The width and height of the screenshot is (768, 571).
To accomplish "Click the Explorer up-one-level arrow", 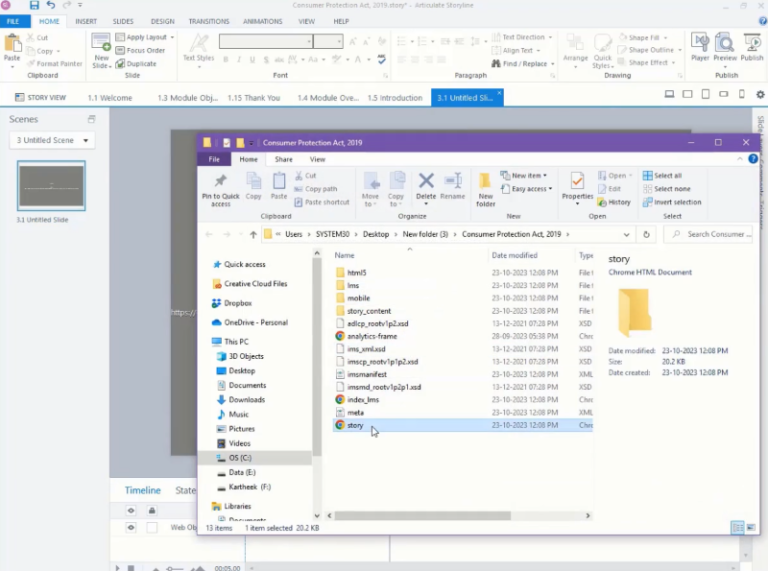I will [x=251, y=234].
